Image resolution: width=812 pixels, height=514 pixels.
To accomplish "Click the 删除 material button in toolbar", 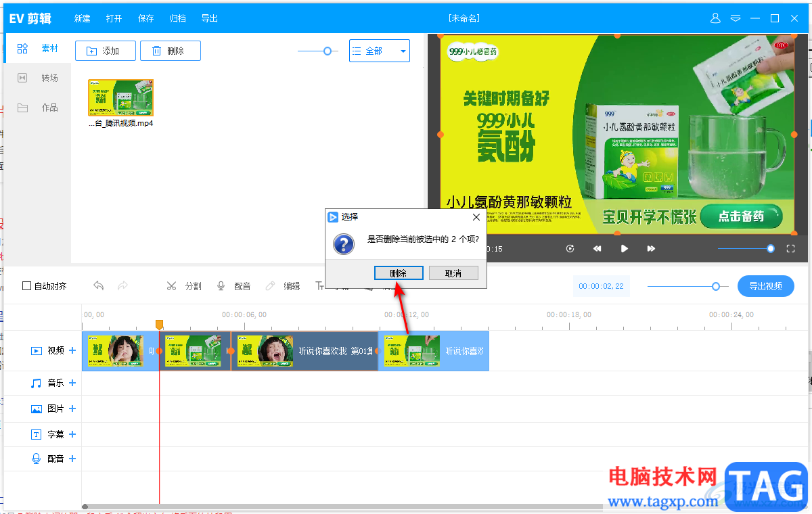I will [171, 51].
